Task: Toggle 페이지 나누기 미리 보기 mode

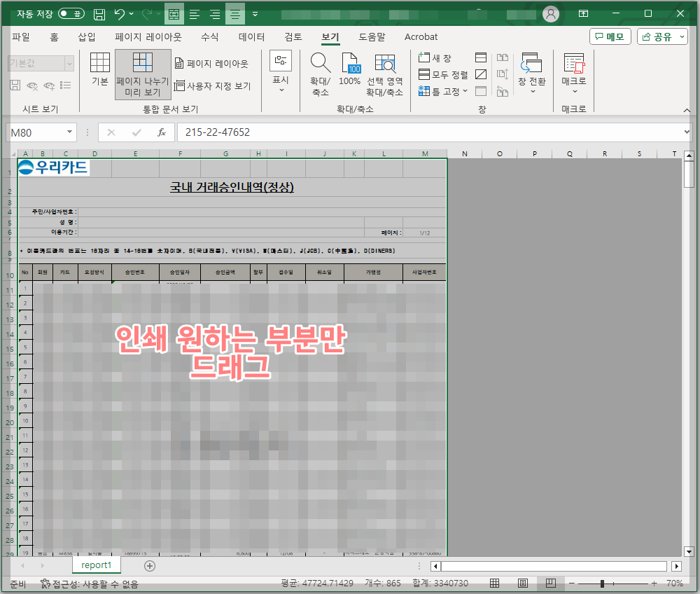Action: click(x=142, y=75)
